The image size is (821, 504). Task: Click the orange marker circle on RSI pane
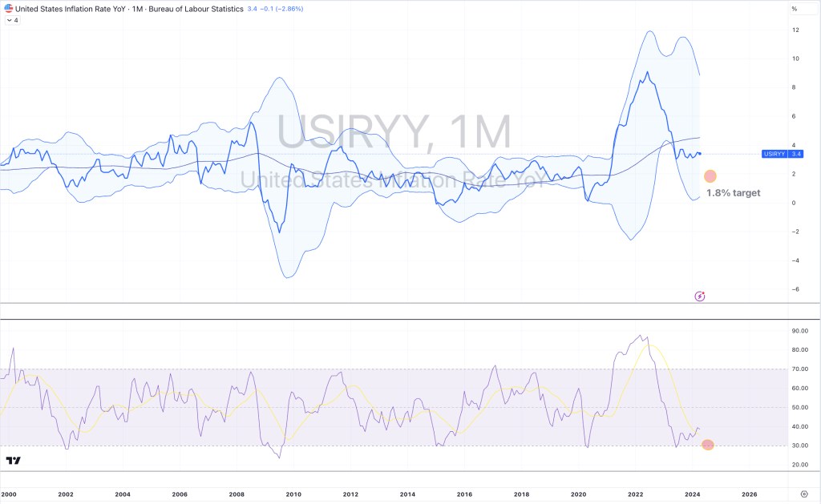point(708,445)
